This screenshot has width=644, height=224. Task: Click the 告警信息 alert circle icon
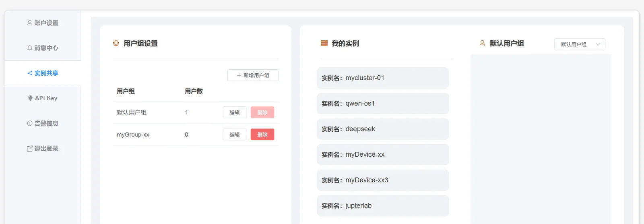[x=30, y=123]
